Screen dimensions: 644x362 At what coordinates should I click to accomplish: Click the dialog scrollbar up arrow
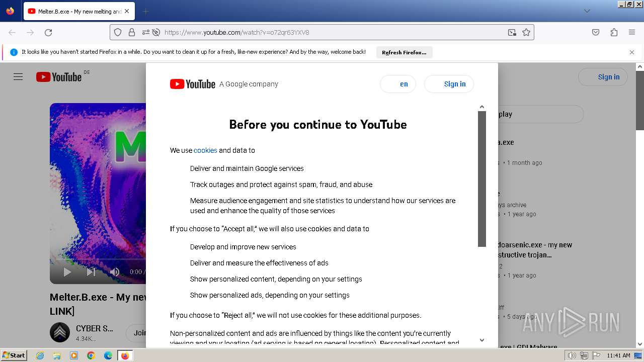tap(481, 107)
